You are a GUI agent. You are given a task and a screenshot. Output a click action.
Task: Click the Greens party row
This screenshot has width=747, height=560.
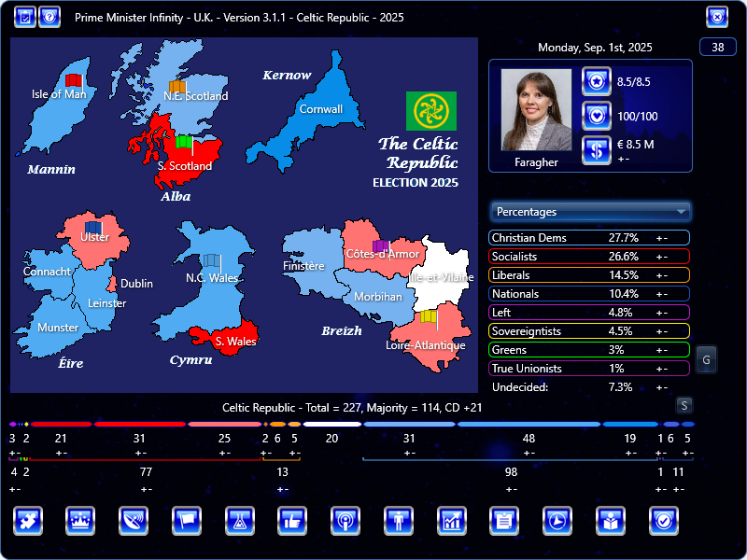588,350
